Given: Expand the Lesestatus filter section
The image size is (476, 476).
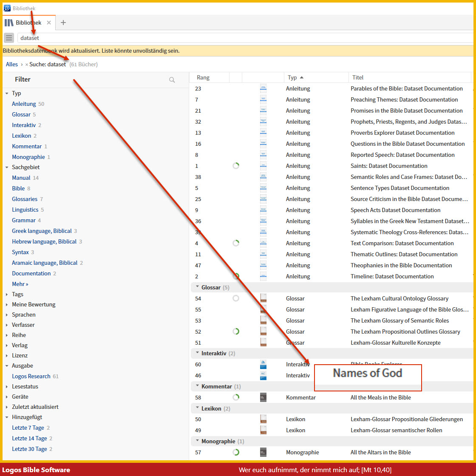Looking at the screenshot, I should [x=7, y=386].
